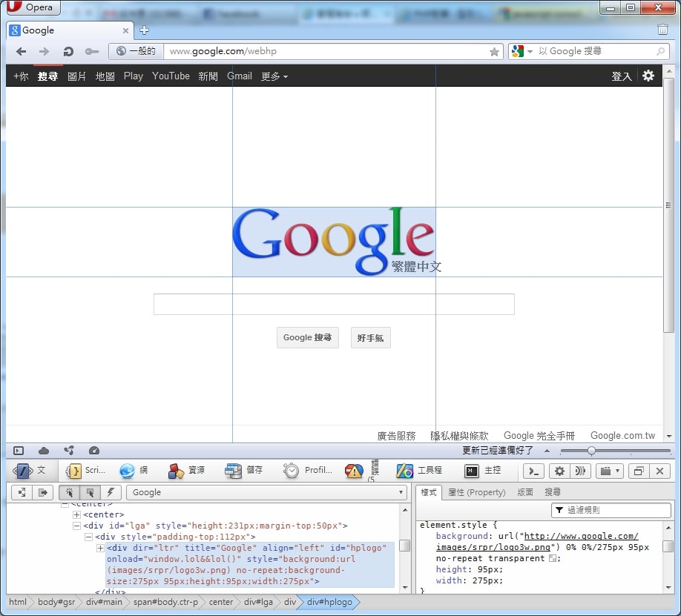This screenshot has width=681, height=616.
Task: Expand the div#hplogo node
Action: [100, 549]
